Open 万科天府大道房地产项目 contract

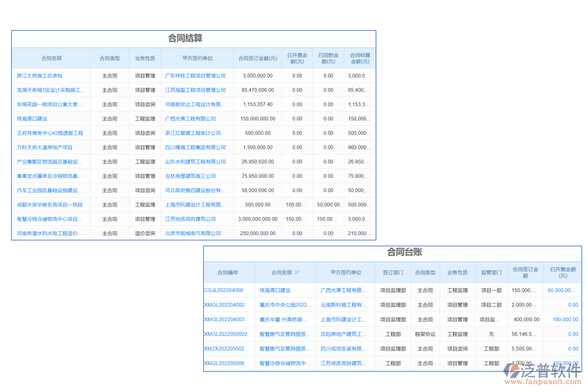[x=44, y=148]
